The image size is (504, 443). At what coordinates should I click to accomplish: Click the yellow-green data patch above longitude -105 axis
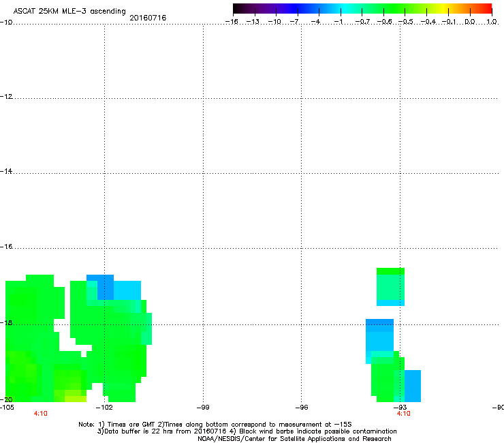point(76,399)
